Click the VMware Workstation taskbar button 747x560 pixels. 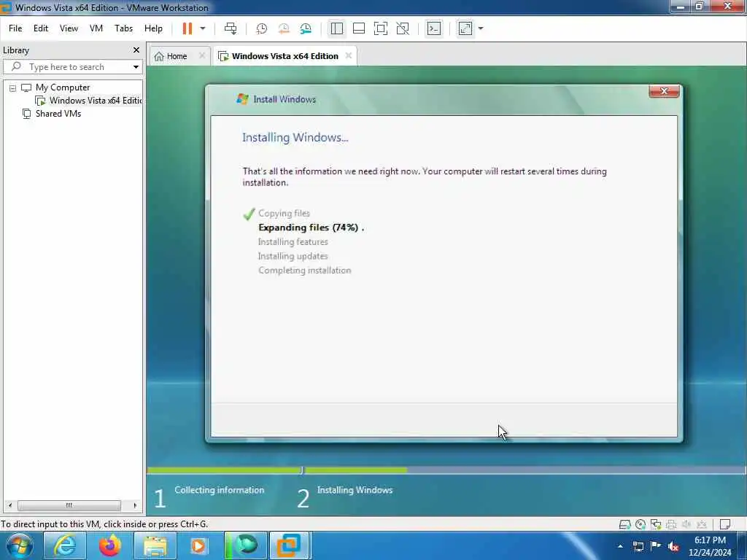click(x=289, y=545)
